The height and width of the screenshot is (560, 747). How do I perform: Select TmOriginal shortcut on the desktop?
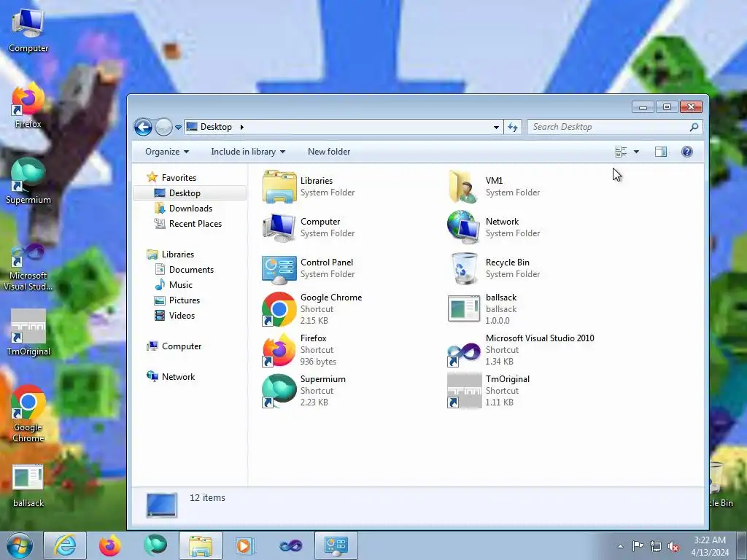pos(28,332)
